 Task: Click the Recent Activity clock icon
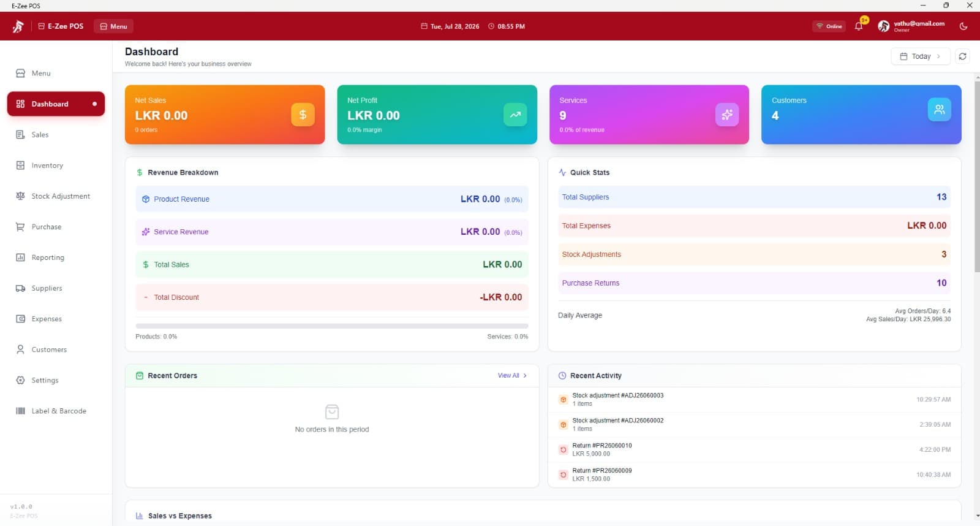pyautogui.click(x=562, y=376)
